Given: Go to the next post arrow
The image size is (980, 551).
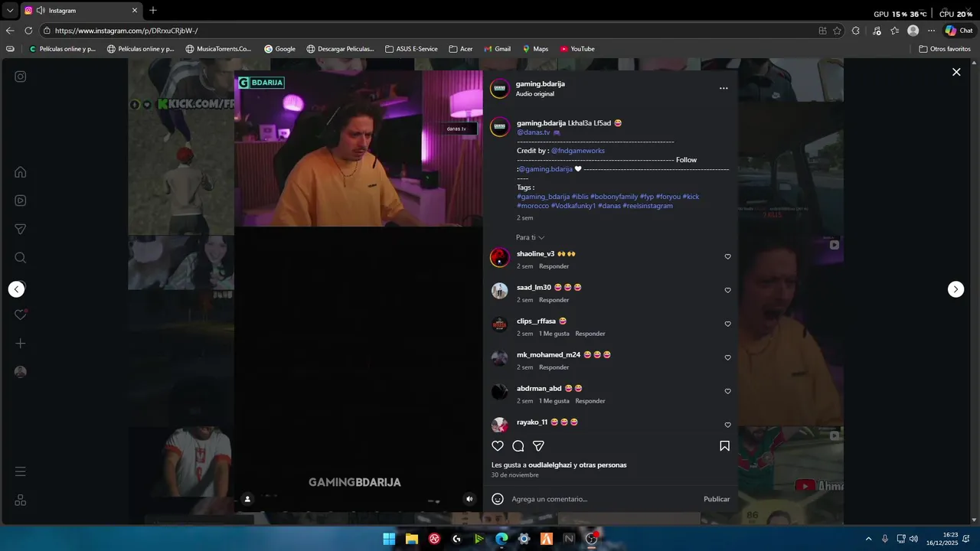Looking at the screenshot, I should point(956,289).
